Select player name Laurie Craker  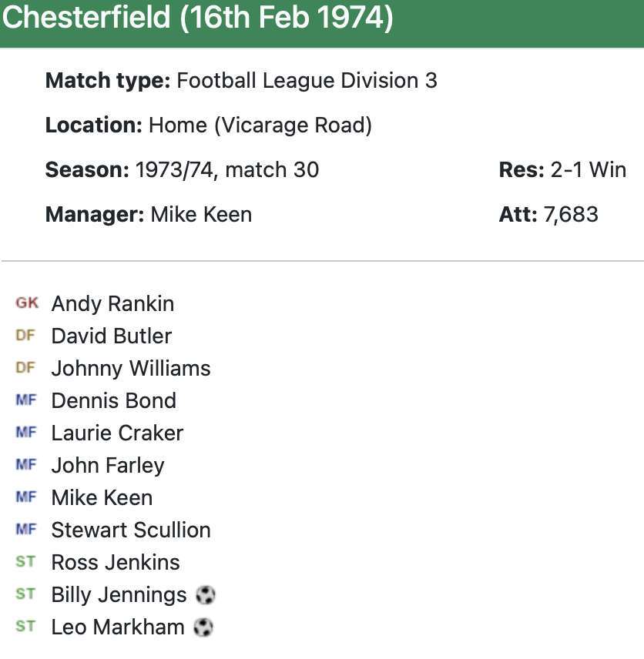pyautogui.click(x=117, y=433)
